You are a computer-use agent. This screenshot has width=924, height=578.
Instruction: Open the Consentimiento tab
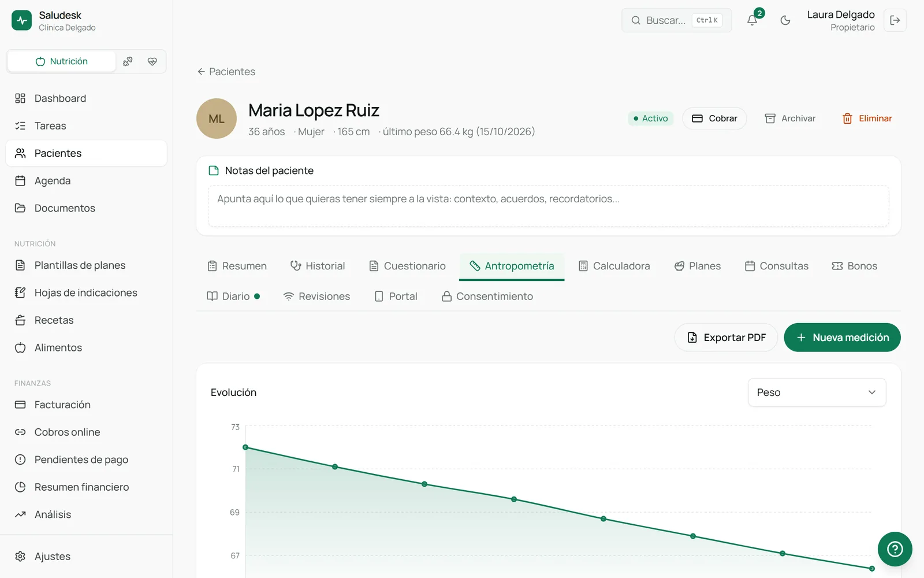(x=487, y=296)
